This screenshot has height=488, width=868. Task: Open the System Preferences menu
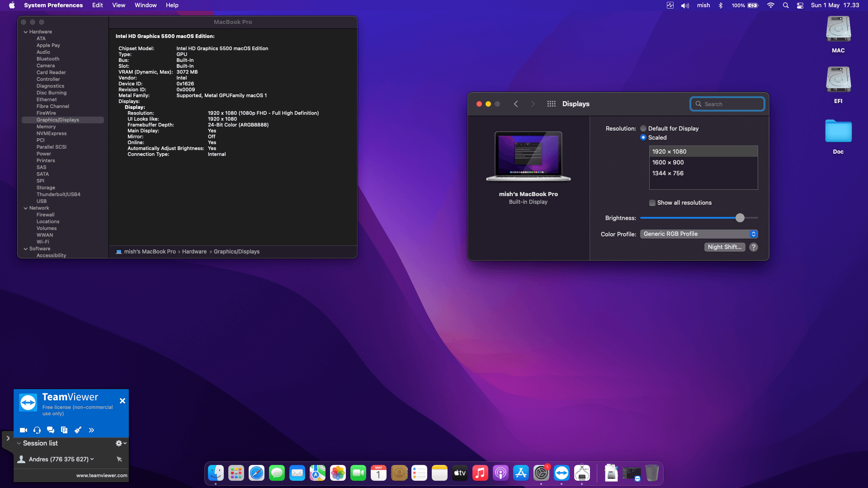(x=53, y=5)
